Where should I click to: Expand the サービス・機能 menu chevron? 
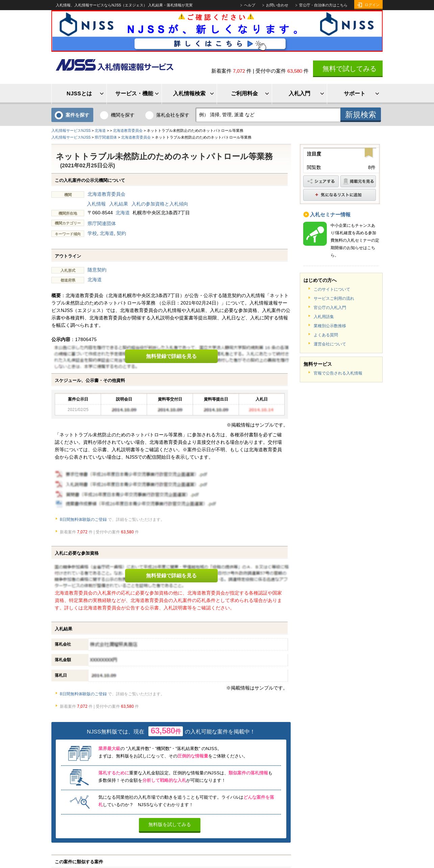click(x=157, y=94)
